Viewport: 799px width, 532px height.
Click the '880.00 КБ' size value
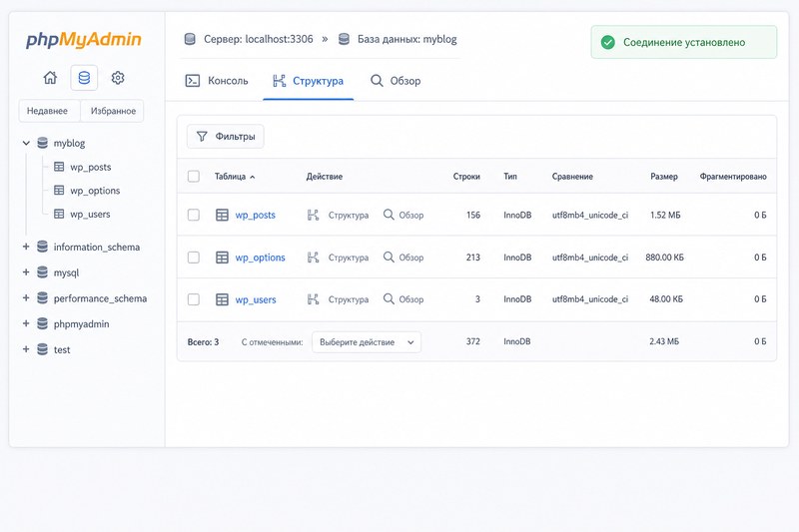pos(664,258)
